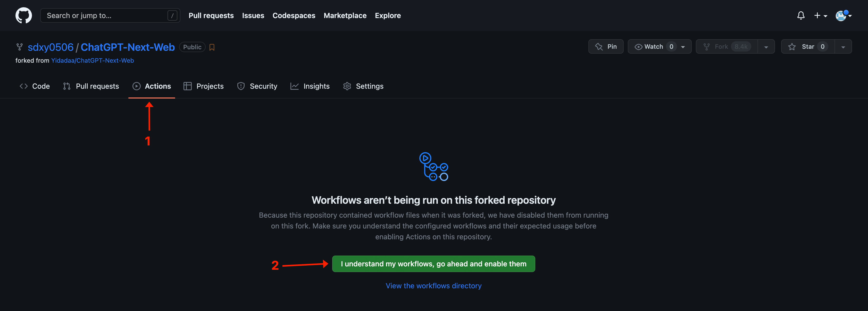Click the bookmark icon beside Public
Image resolution: width=868 pixels, height=311 pixels.
coord(212,47)
